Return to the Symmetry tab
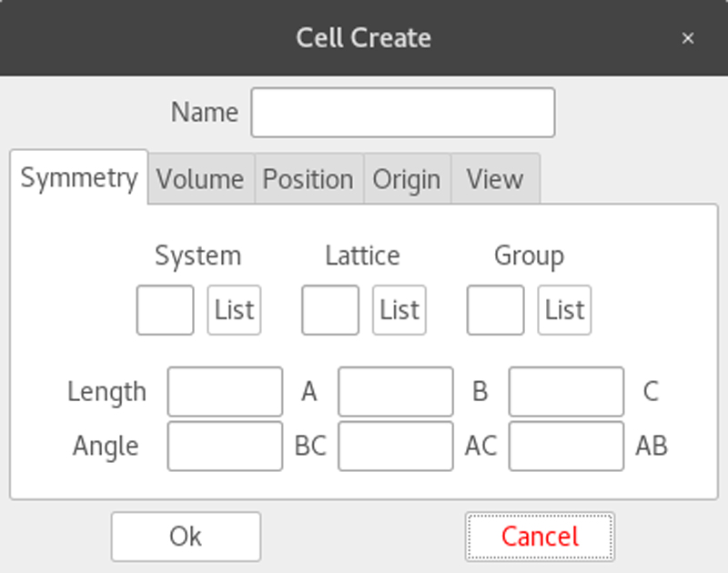The height and width of the screenshot is (573, 728). coord(78,178)
